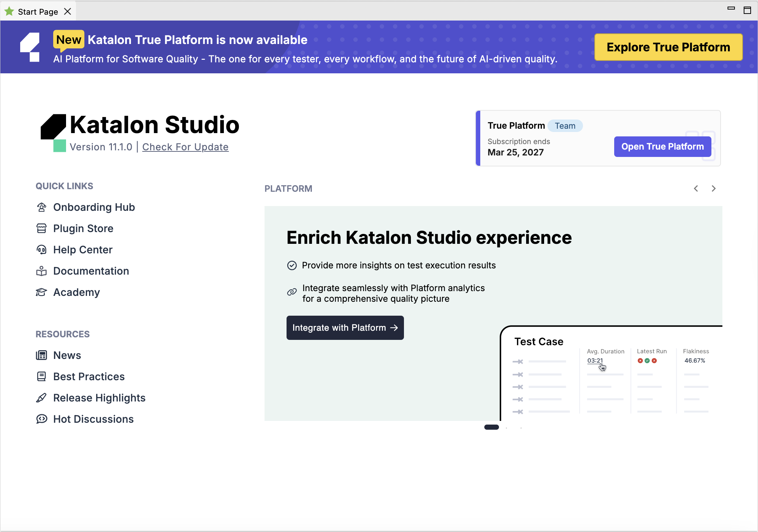Click the Release Highlights rocket icon
Viewport: 758px width, 532px height.
[x=41, y=398]
